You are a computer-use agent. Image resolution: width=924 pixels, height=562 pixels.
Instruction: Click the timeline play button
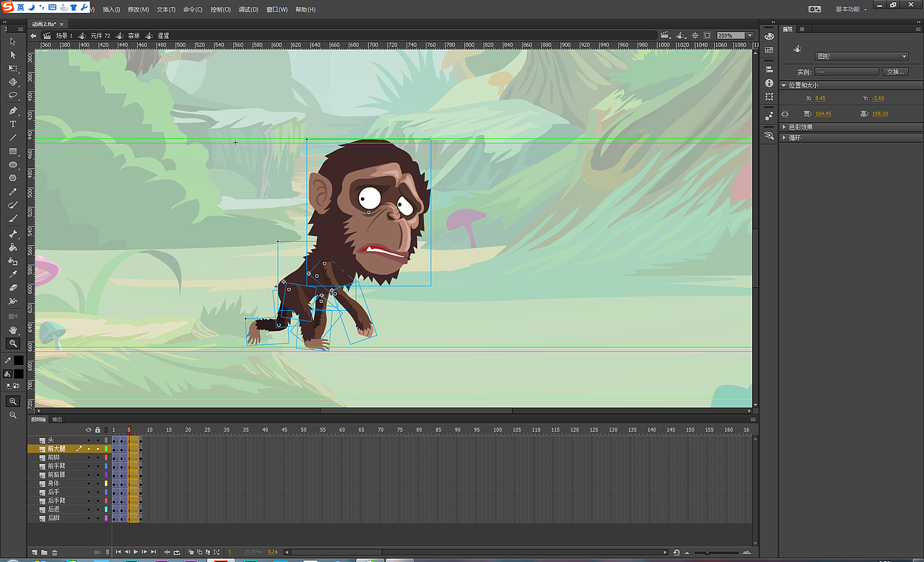pos(136,553)
